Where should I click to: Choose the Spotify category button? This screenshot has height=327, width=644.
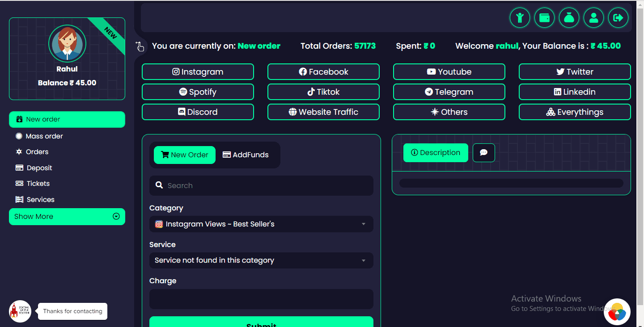pos(198,92)
